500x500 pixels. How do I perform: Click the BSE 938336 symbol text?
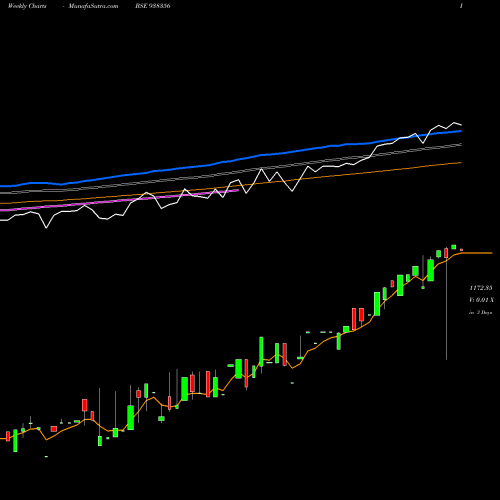(153, 6)
